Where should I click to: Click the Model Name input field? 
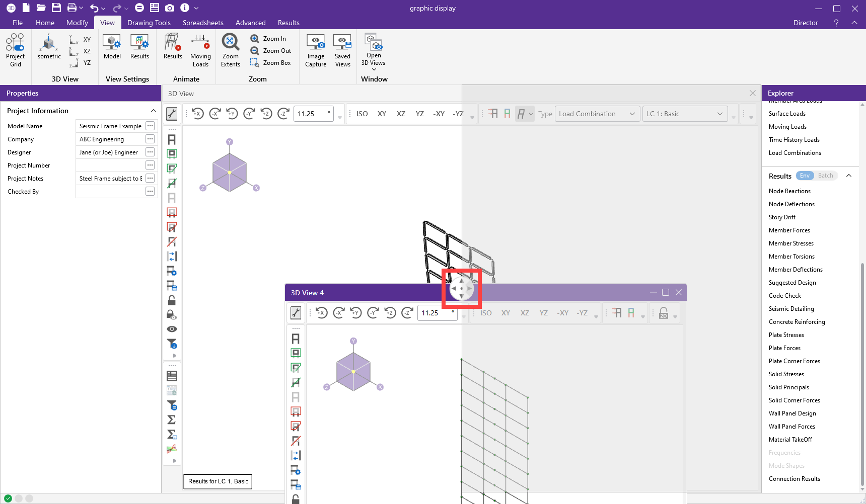pyautogui.click(x=111, y=126)
